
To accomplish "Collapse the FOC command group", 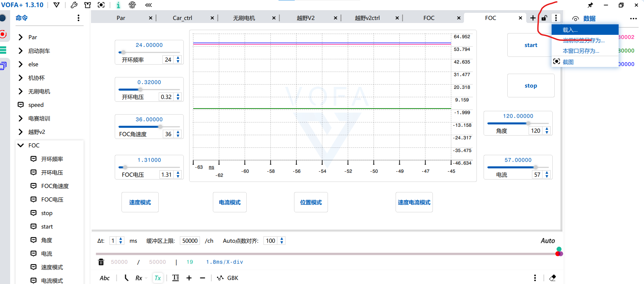I will point(21,145).
